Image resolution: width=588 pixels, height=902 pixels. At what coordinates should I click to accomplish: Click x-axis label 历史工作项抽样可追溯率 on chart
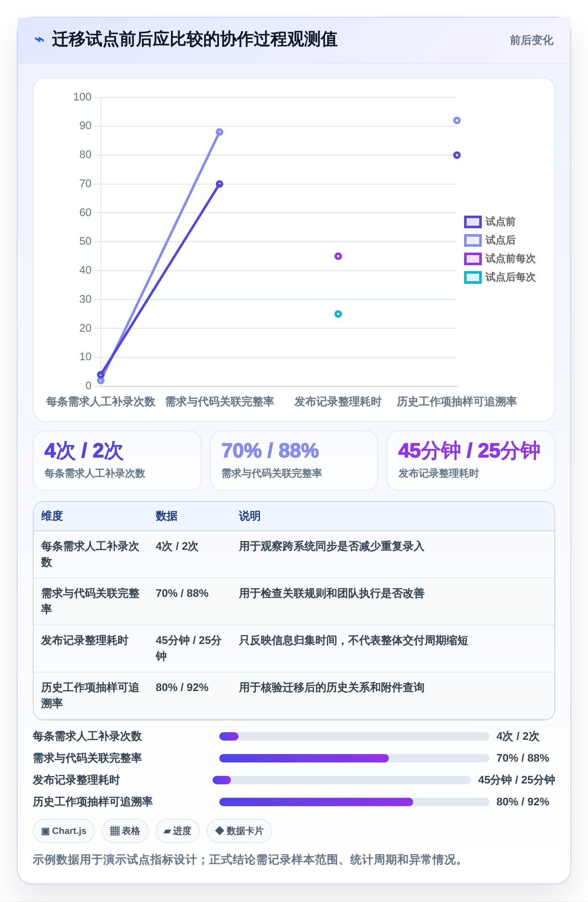(x=457, y=402)
